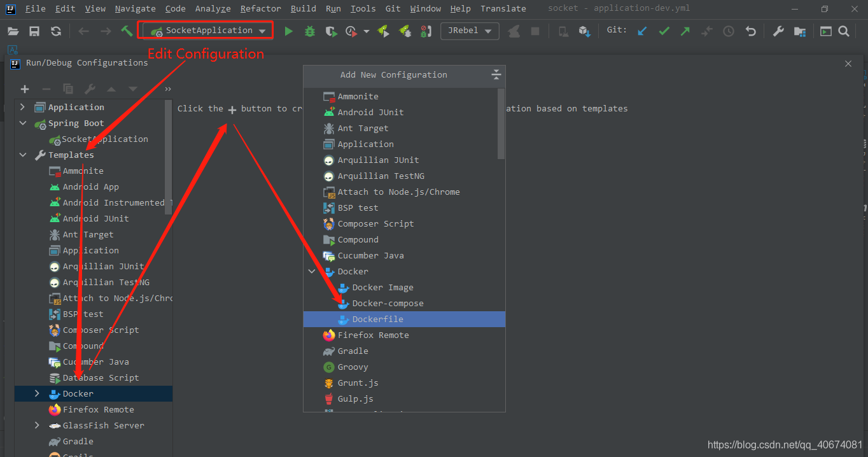Open the Translate menu
The image size is (868, 457).
click(503, 8)
